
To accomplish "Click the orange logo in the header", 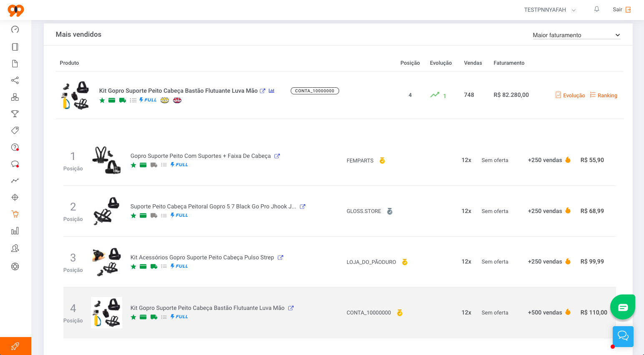I will coord(16,10).
